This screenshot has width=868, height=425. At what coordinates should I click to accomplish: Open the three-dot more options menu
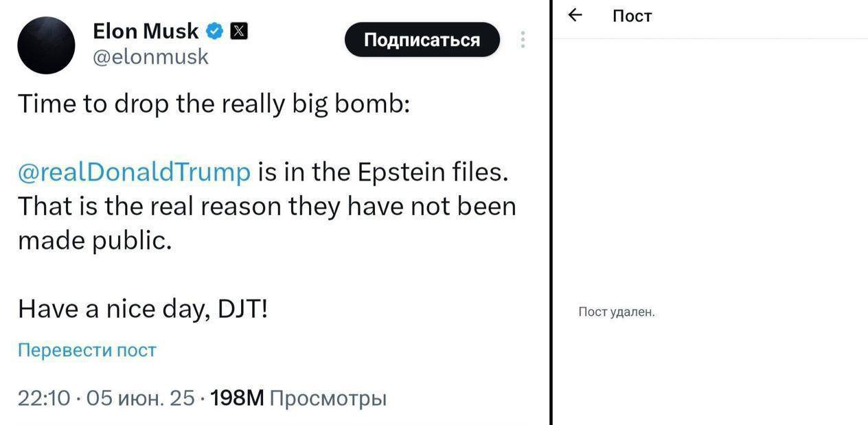(x=523, y=40)
